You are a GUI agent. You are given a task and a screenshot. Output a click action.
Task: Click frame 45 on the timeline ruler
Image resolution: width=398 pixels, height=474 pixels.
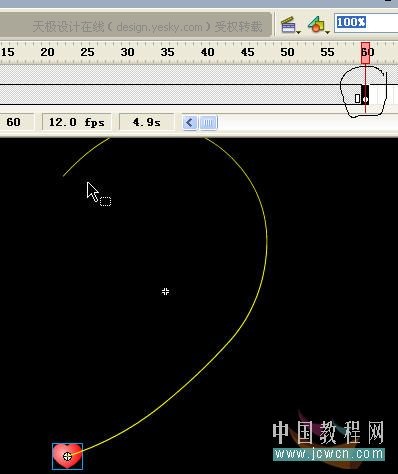pos(247,52)
